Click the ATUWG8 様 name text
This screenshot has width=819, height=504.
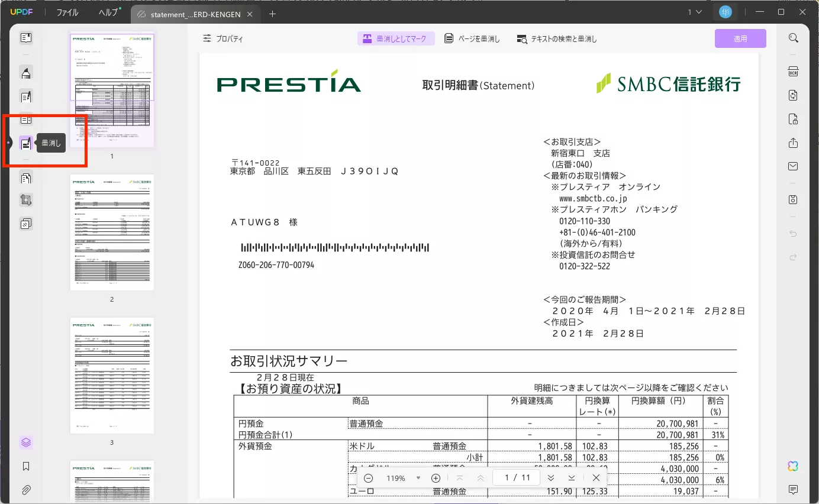click(264, 222)
